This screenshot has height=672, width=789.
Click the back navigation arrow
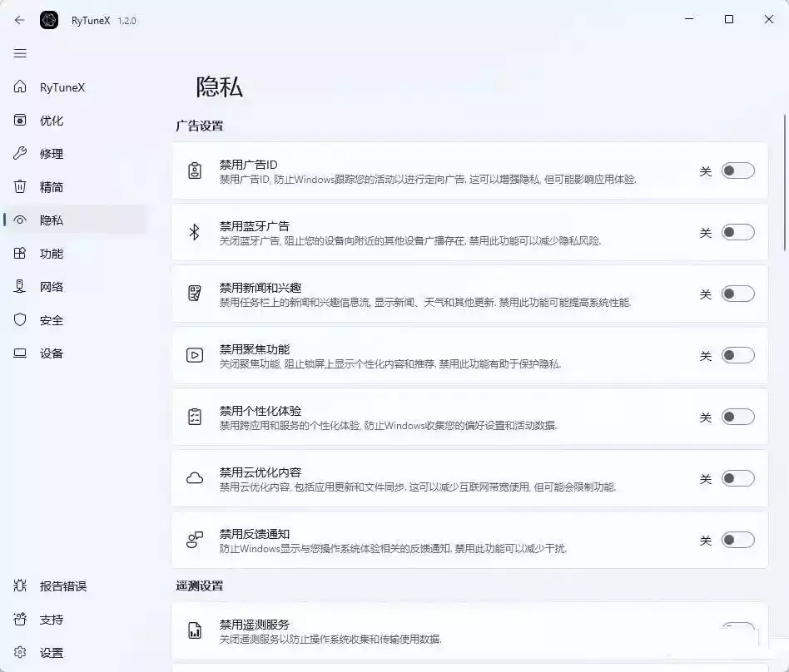pyautogui.click(x=18, y=19)
